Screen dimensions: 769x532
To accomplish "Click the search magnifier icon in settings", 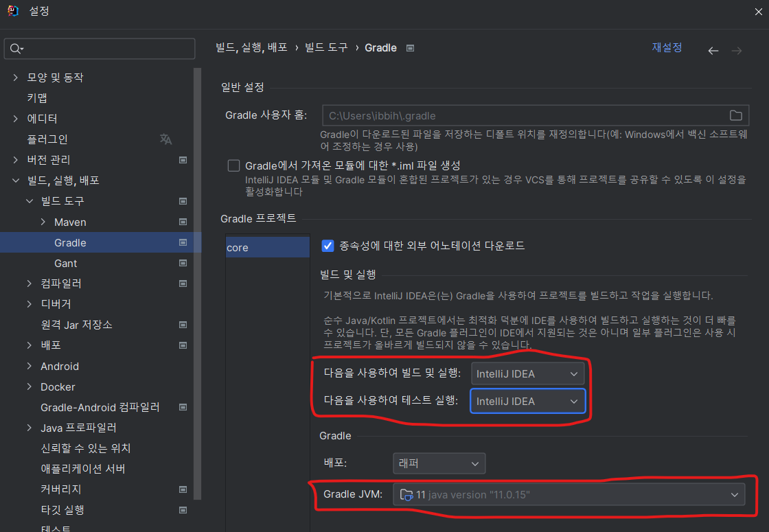I will pyautogui.click(x=16, y=49).
